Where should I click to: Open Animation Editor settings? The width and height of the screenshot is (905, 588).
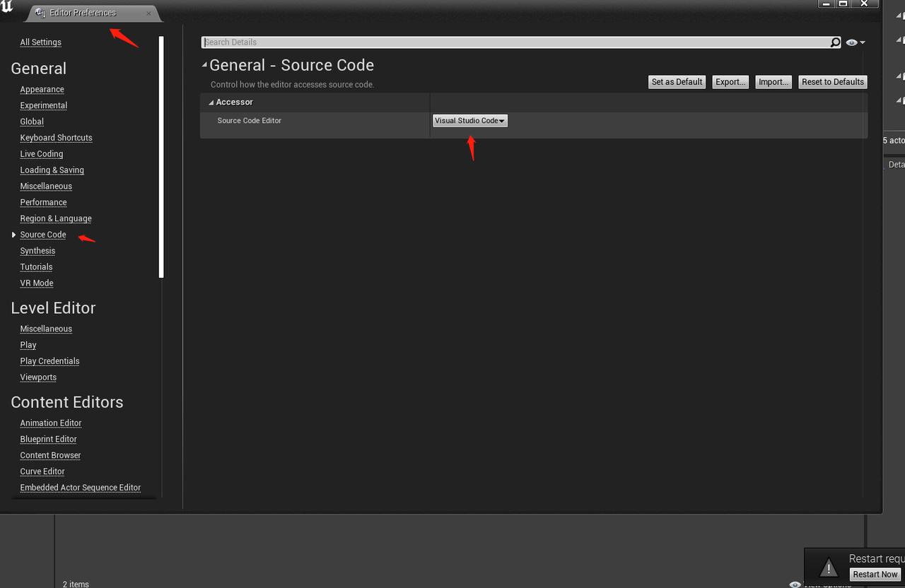point(51,423)
